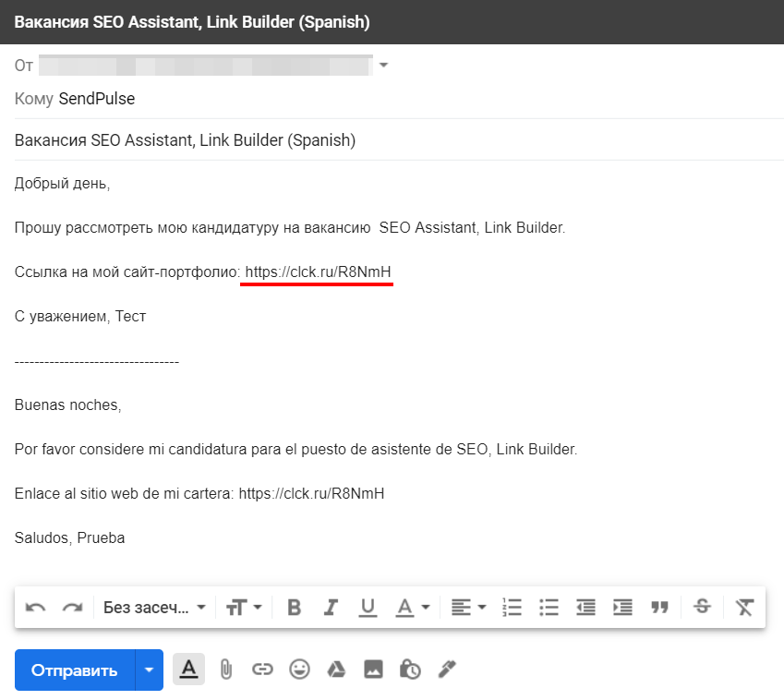
Task: Toggle italic formatting
Action: [x=331, y=608]
